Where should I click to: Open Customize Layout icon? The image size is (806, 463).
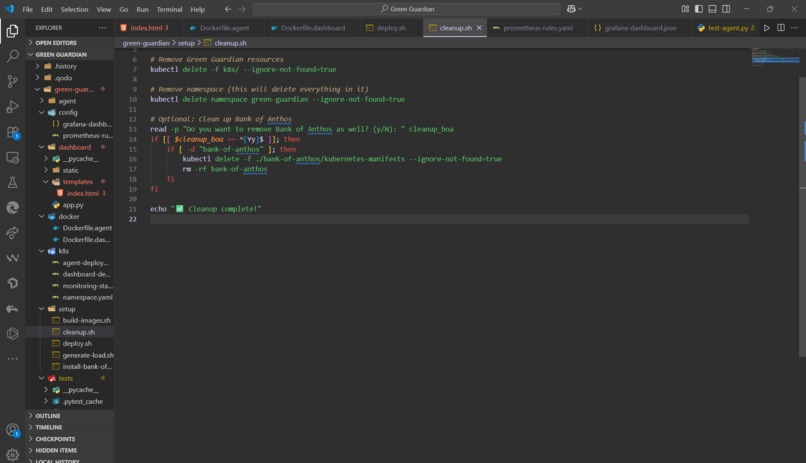(x=685, y=9)
